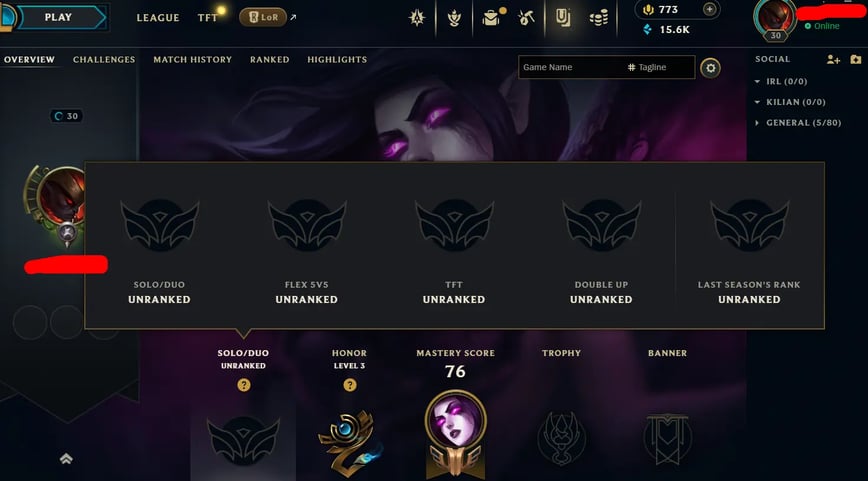Click the question mark under Honor Level 3
The width and height of the screenshot is (868, 481).
point(349,385)
